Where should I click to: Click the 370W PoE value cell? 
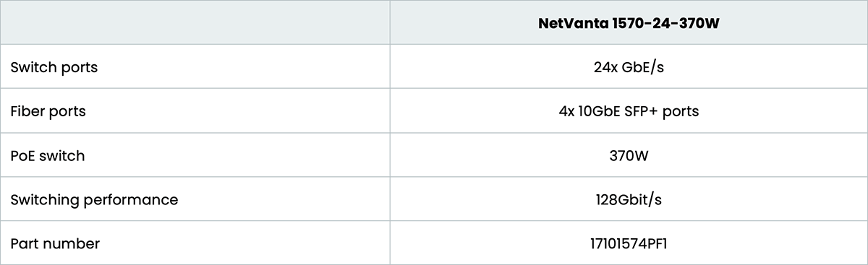(x=629, y=155)
